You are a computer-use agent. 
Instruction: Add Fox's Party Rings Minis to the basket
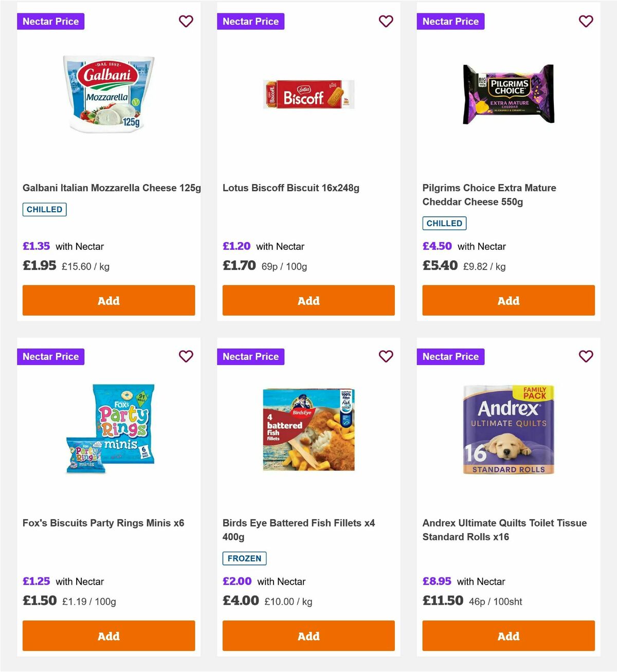[x=108, y=636]
